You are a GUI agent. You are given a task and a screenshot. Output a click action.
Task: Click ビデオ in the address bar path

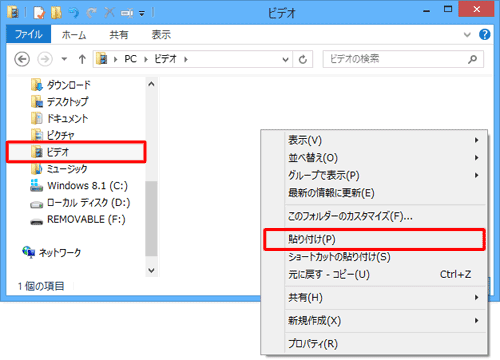coord(165,59)
